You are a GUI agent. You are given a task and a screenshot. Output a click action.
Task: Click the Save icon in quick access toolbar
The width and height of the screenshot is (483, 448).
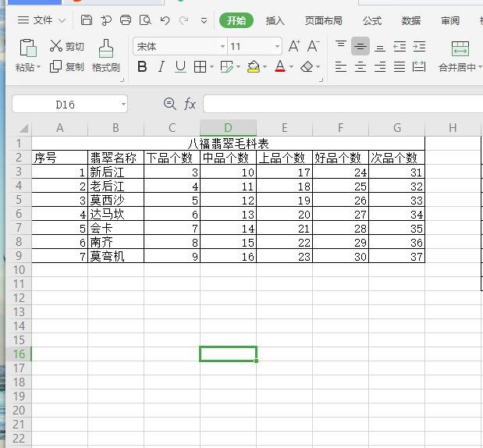click(x=87, y=20)
